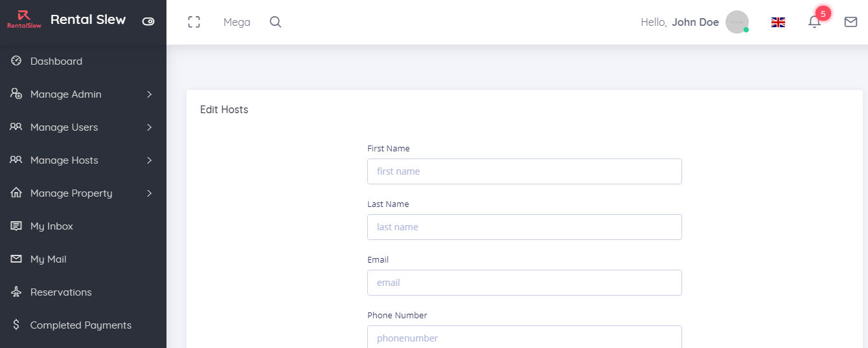Open the Mega menu
Screen dimensions: 868x348
(x=236, y=22)
